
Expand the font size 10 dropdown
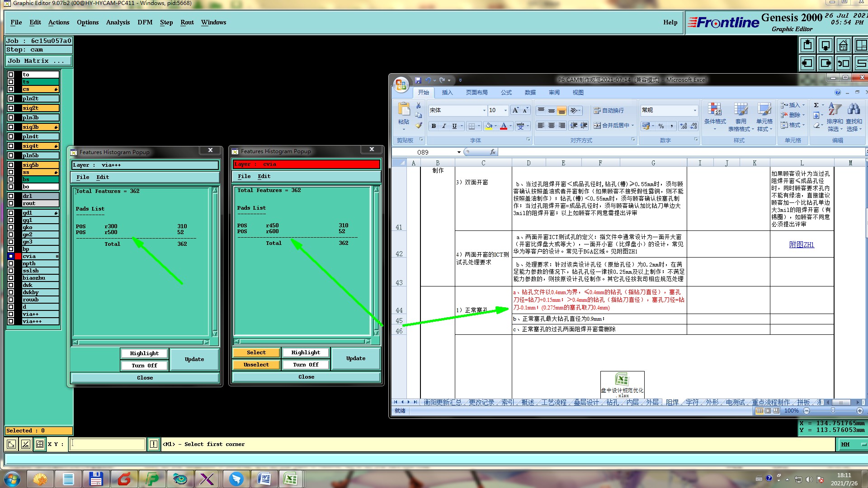[x=505, y=110]
